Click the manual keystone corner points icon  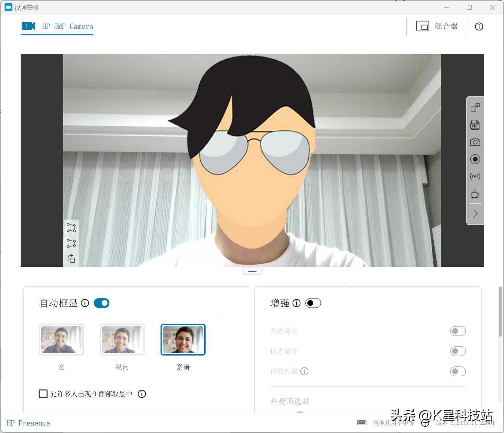(x=71, y=243)
